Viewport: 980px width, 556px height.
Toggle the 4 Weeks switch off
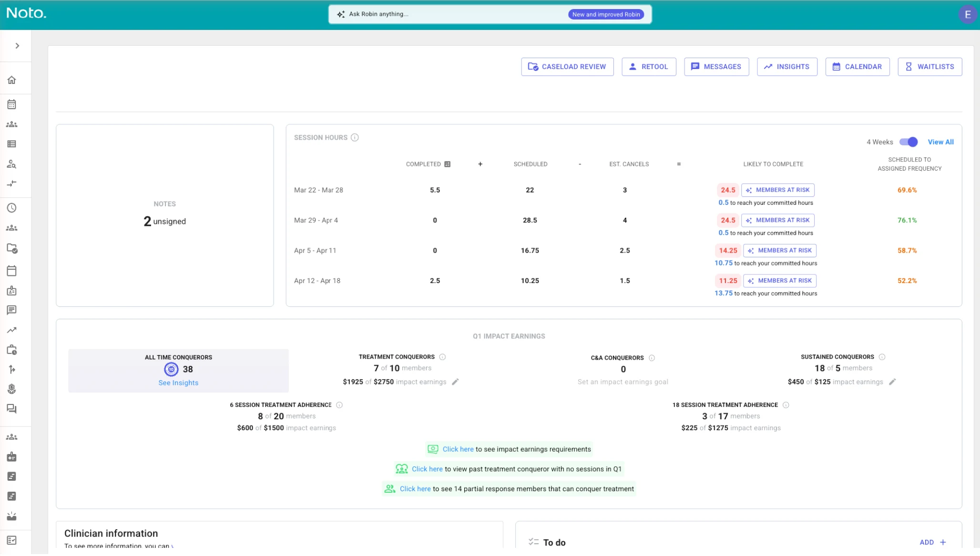909,142
